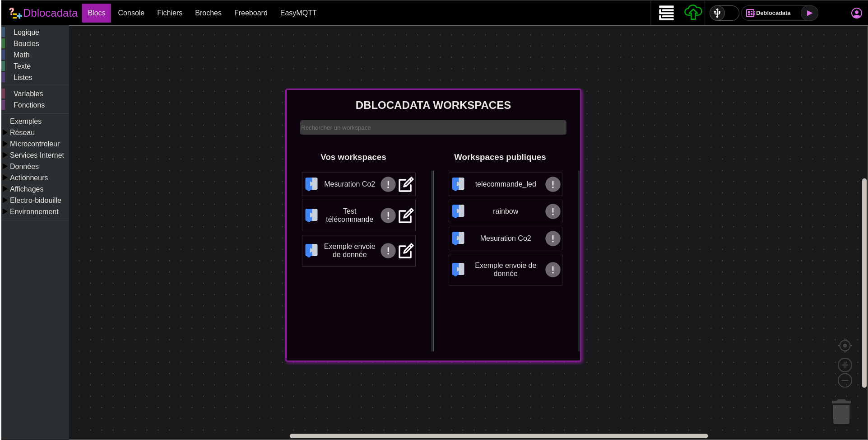Open the EasyMQTT tab
Image resolution: width=868 pixels, height=440 pixels.
pyautogui.click(x=298, y=13)
